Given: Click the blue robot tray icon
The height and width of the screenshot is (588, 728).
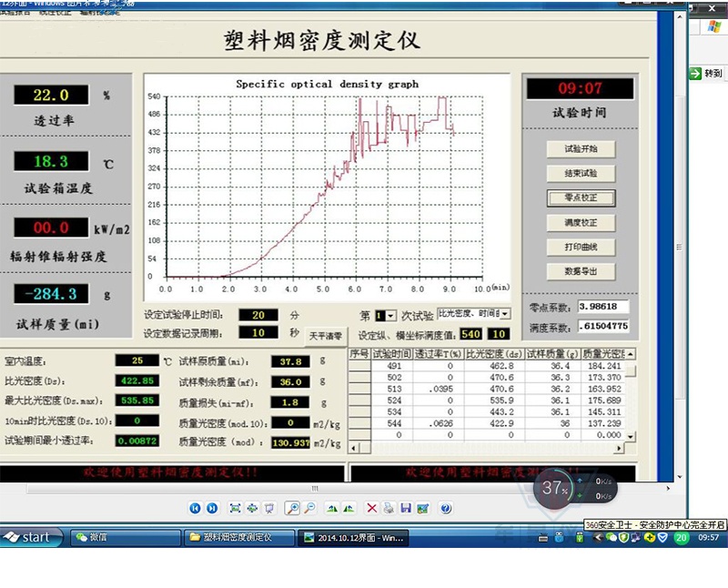Looking at the screenshot, I should (x=560, y=538).
